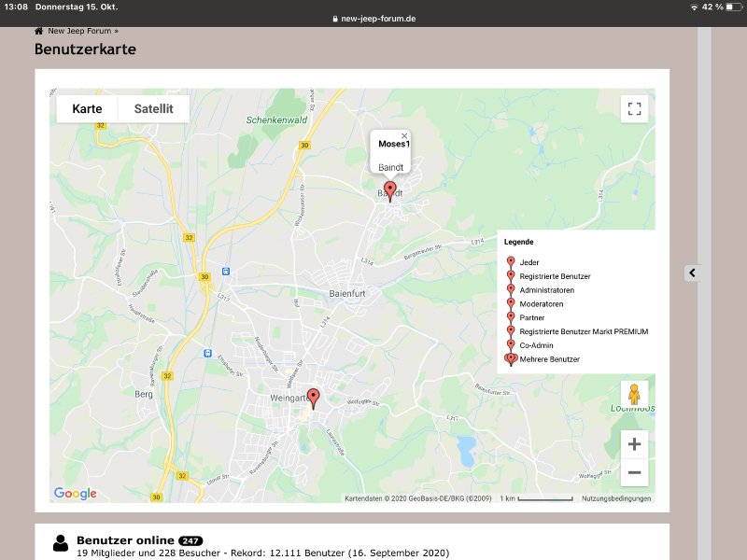The height and width of the screenshot is (560, 747).
Task: Open the Google logo link
Action: point(75,494)
